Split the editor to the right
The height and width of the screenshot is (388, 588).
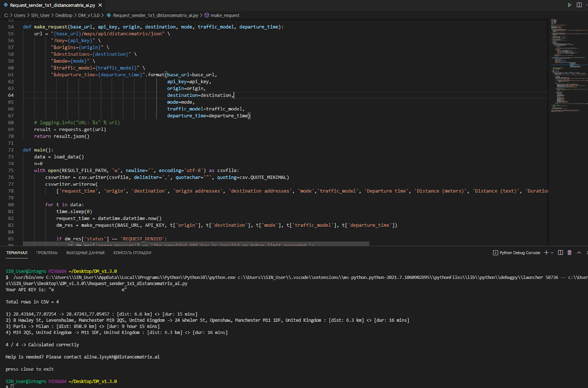tap(579, 5)
